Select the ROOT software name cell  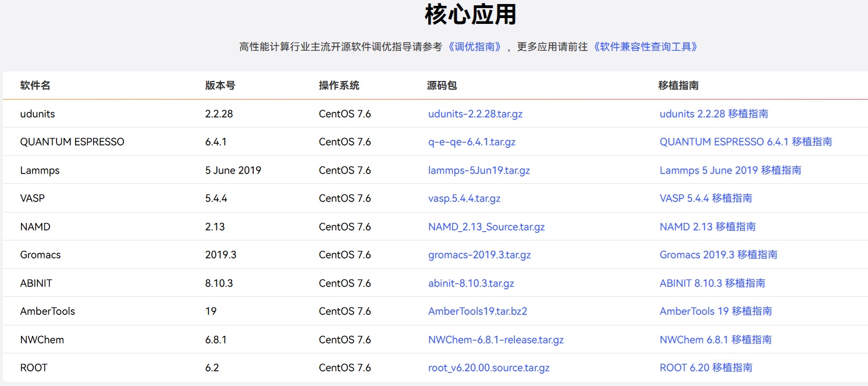tap(34, 368)
